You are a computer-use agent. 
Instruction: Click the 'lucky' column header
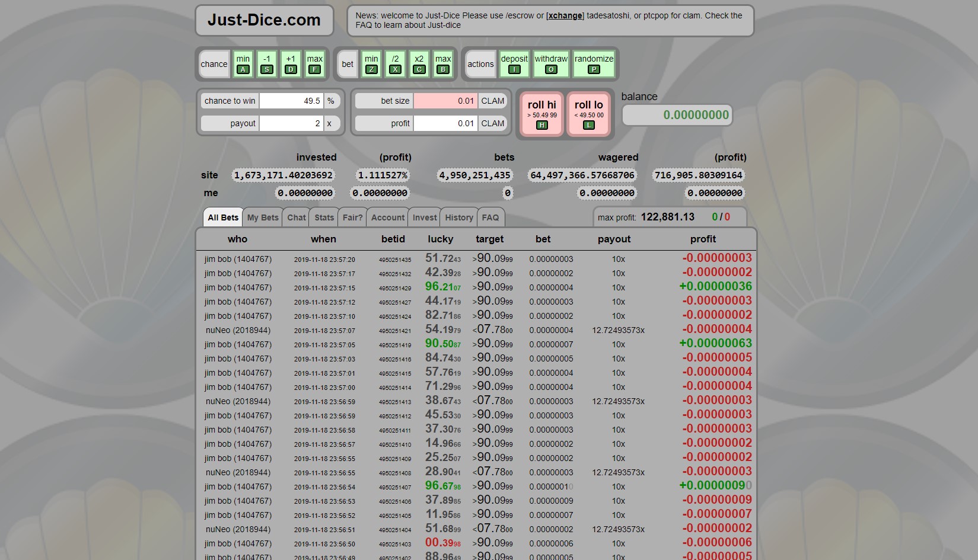[x=441, y=239]
